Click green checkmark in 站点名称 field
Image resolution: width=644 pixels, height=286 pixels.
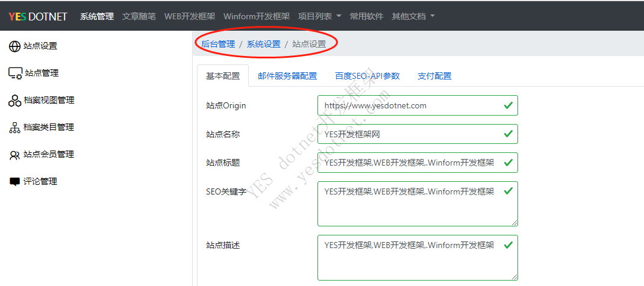tap(508, 134)
